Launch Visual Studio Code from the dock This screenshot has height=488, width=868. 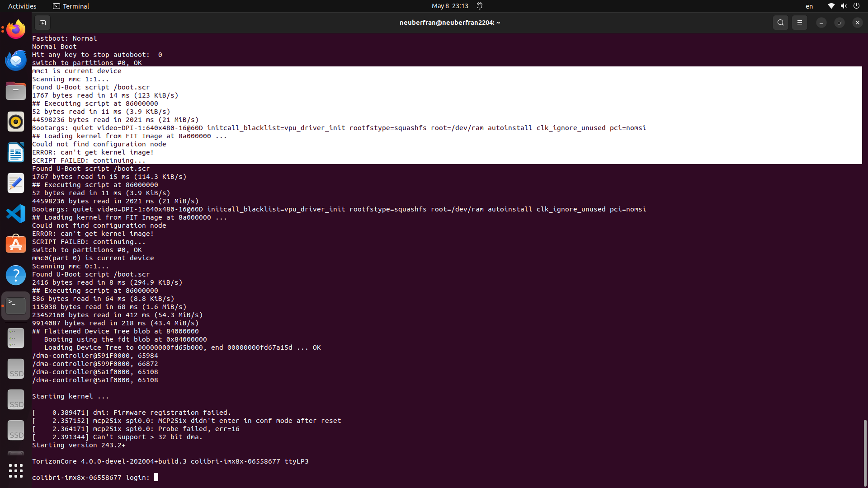[x=16, y=214]
